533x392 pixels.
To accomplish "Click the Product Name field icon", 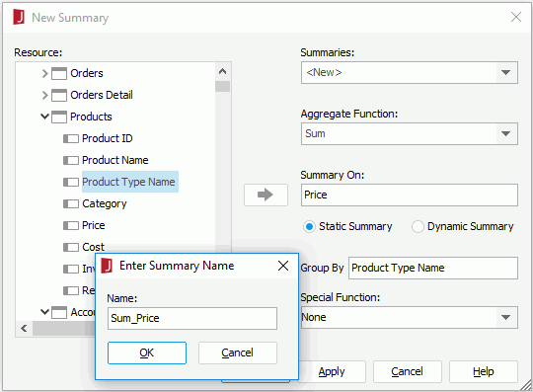I will coord(71,161).
